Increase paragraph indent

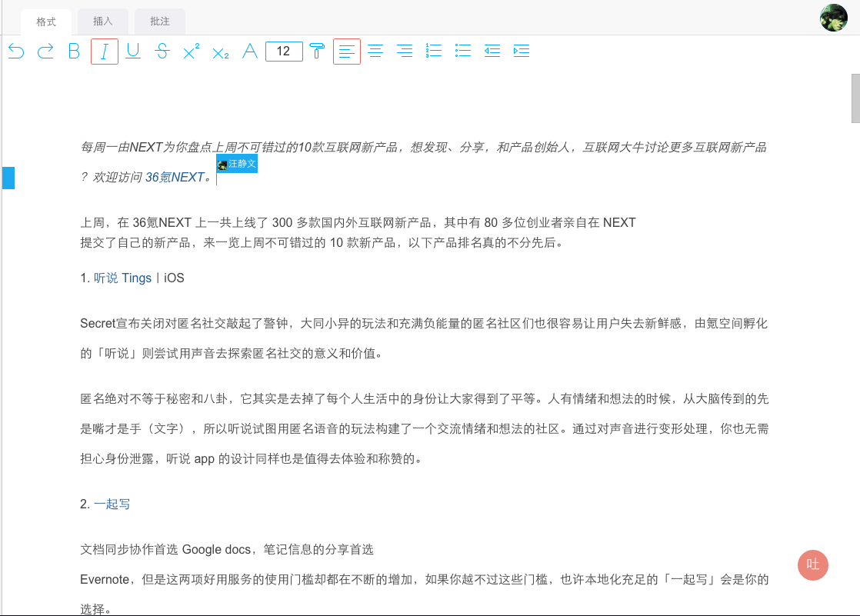click(x=521, y=52)
